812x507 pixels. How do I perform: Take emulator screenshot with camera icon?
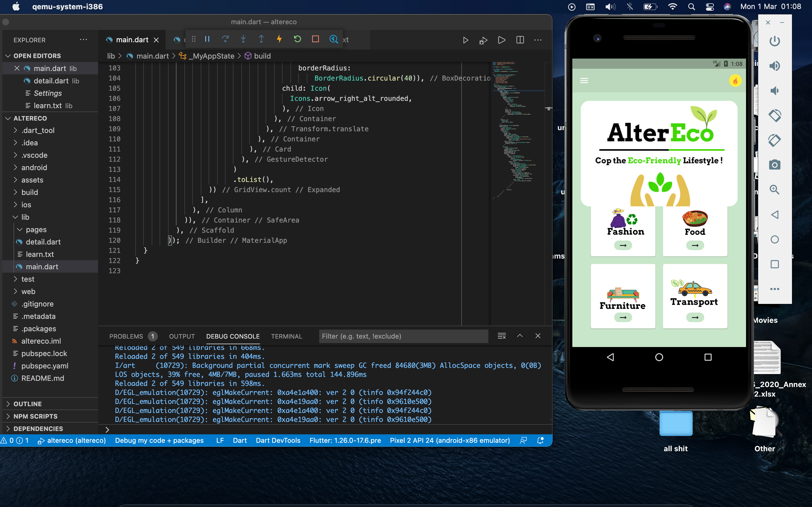774,165
